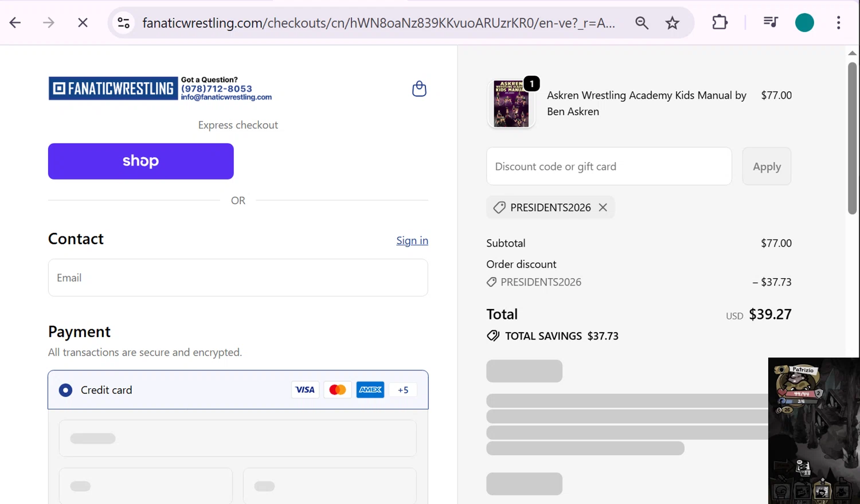
Task: Click the page vertical scrollbar thumb
Action: [x=853, y=138]
